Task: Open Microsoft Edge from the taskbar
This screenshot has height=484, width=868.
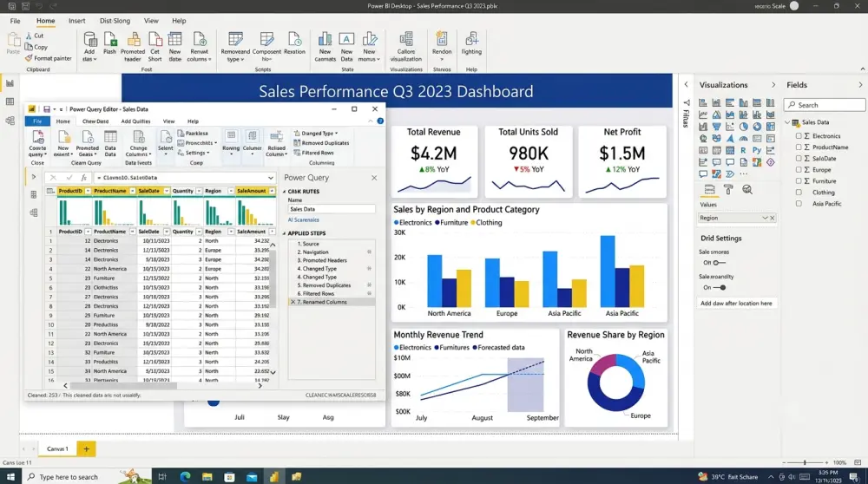Action: pyautogui.click(x=185, y=476)
